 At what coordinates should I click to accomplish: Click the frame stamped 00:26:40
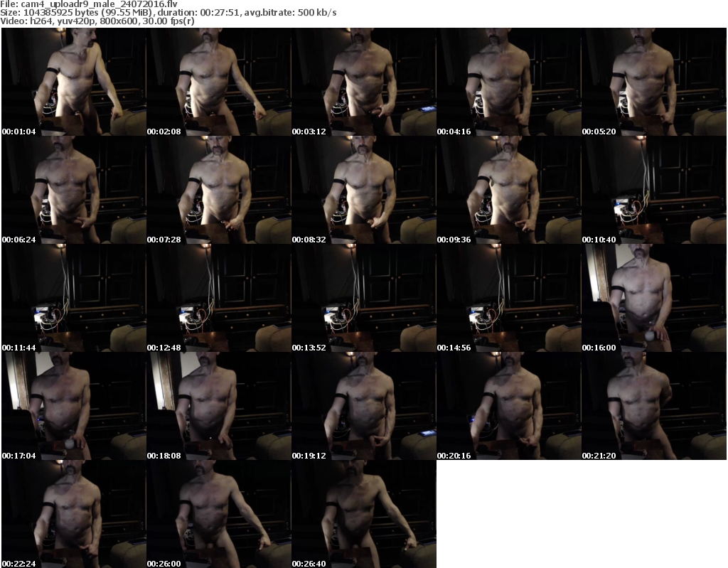coord(364,514)
